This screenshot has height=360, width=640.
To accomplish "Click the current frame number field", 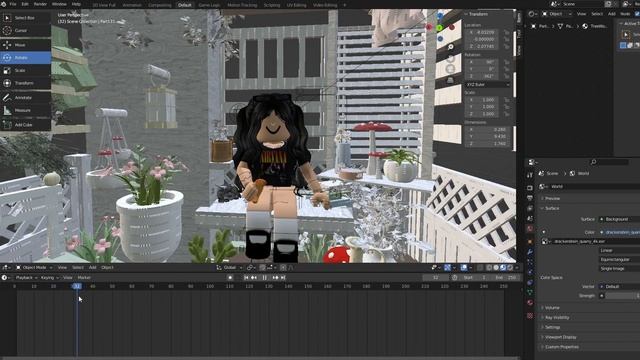I will click(x=436, y=278).
